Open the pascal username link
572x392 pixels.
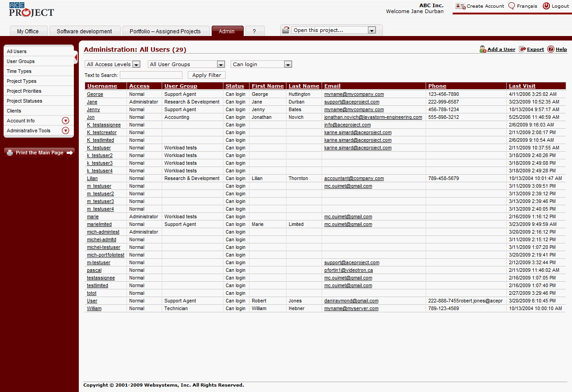point(94,270)
